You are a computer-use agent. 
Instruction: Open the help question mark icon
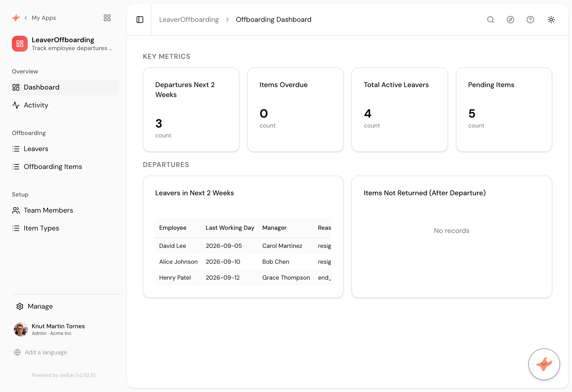point(530,20)
